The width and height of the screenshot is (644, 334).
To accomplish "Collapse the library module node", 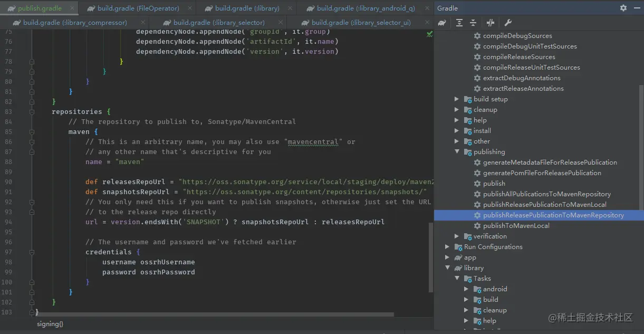I will click(447, 268).
